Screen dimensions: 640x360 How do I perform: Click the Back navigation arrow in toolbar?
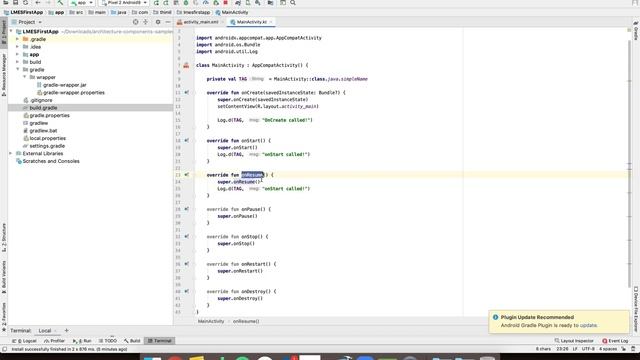(38, 3)
